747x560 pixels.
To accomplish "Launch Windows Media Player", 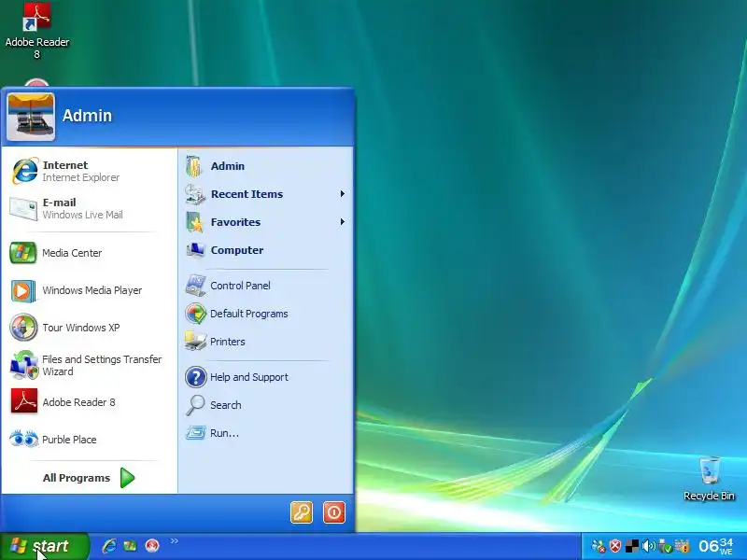I will point(89,290).
